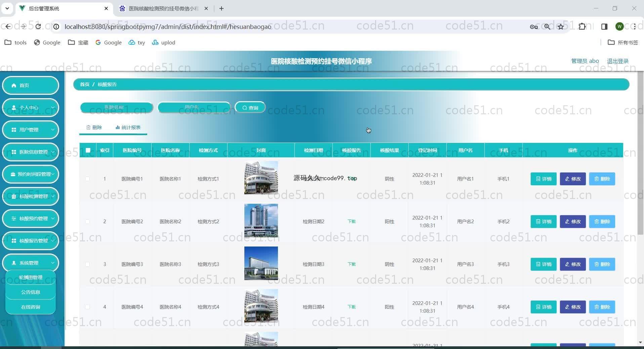Click 下载 report link in row 4
The image size is (644, 349).
tap(352, 307)
